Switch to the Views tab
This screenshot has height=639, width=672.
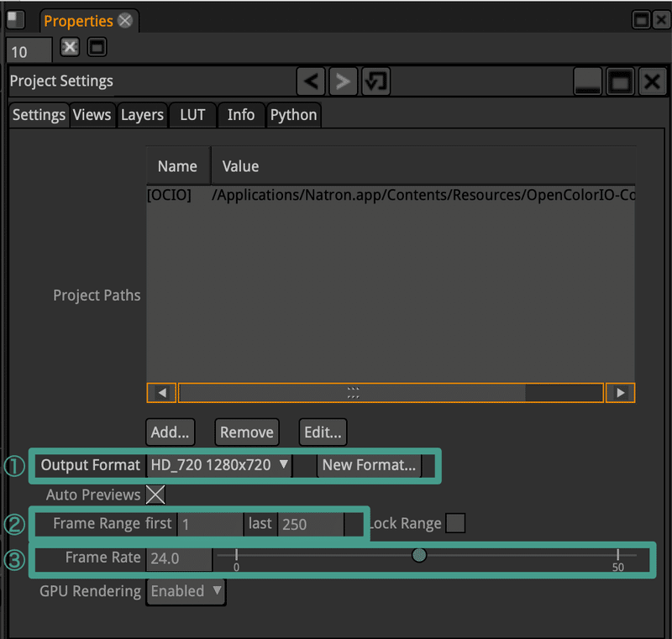[x=92, y=115]
